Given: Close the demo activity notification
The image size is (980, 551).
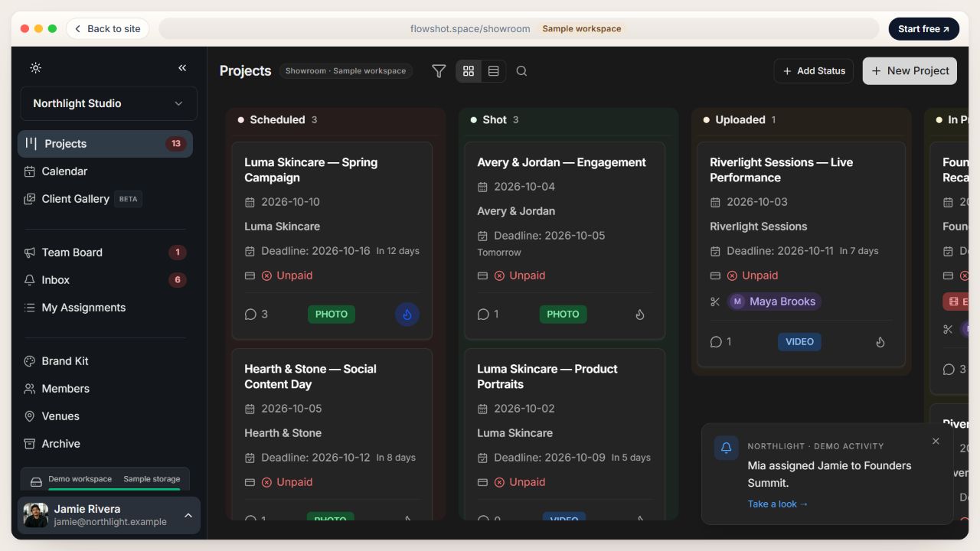Looking at the screenshot, I should tap(936, 442).
